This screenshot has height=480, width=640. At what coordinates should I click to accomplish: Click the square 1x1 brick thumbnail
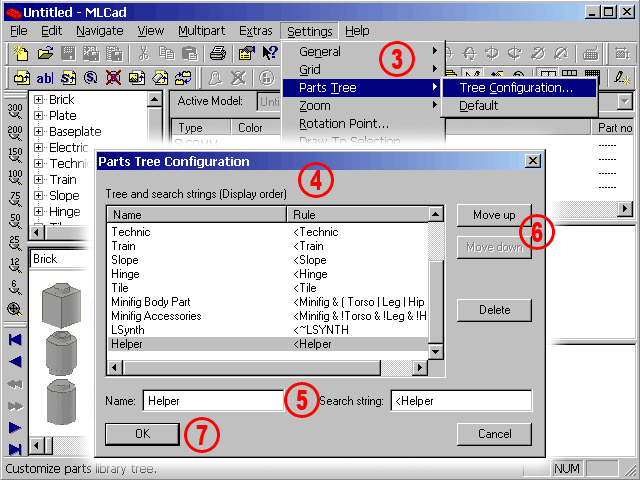61,305
